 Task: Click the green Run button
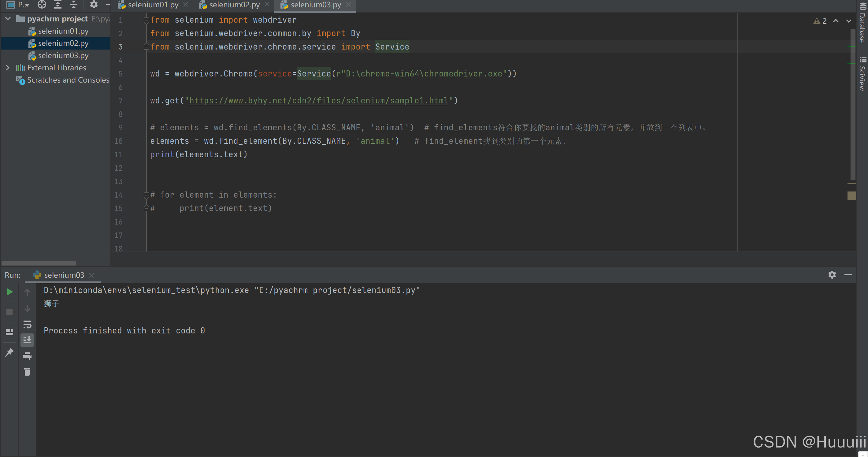[9, 292]
